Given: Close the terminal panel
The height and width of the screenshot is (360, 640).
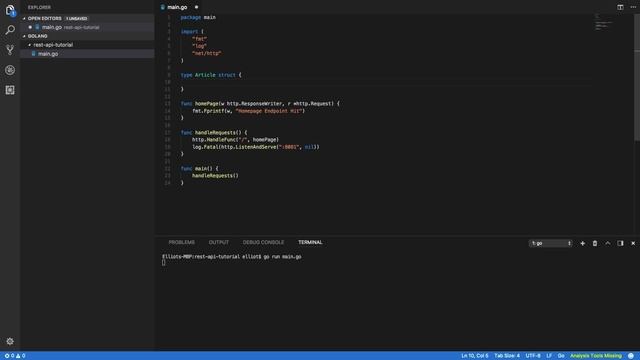Looking at the screenshot, I should pos(633,243).
